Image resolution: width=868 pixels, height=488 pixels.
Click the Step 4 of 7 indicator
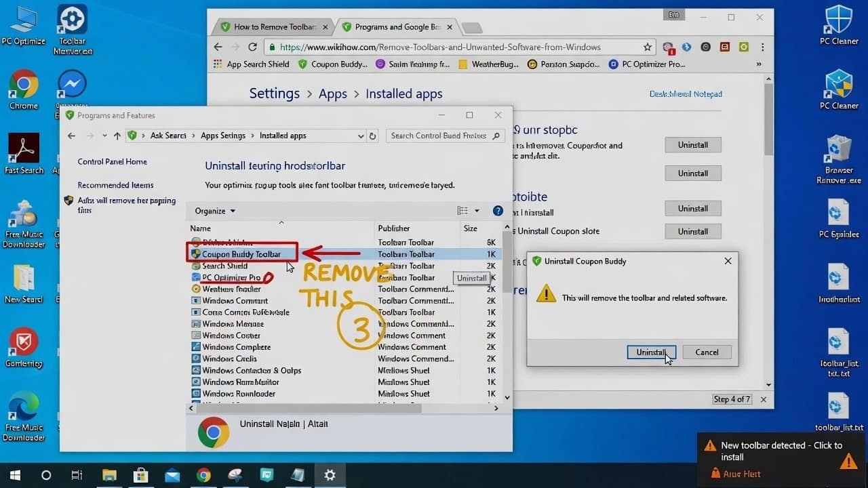coord(732,399)
